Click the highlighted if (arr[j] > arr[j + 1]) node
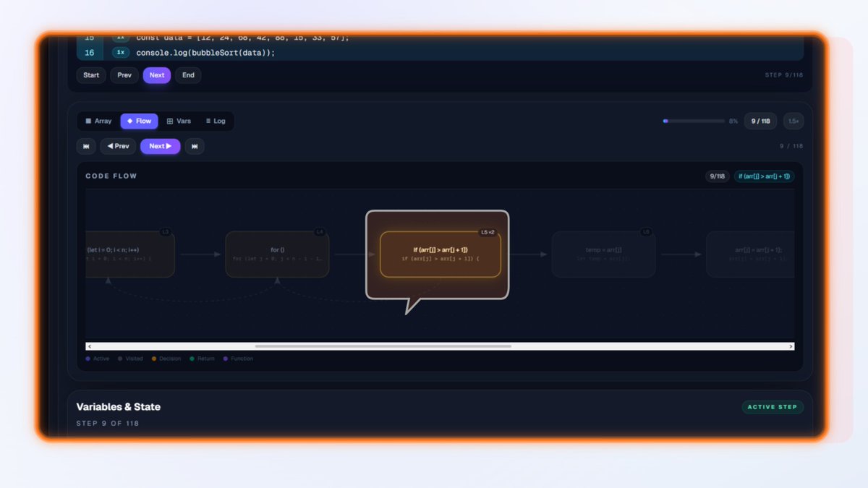 click(x=441, y=254)
